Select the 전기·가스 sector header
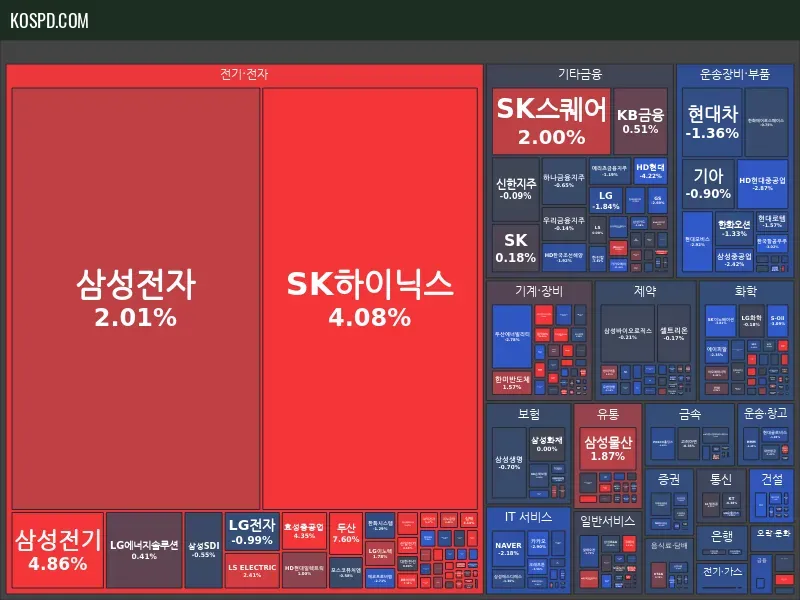Screen dimensions: 800x600 click(x=722, y=571)
